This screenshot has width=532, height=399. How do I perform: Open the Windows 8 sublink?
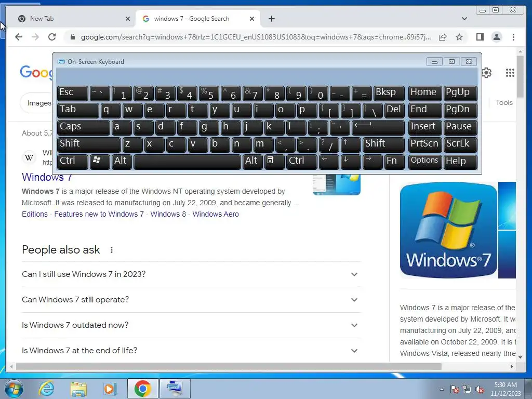click(168, 214)
